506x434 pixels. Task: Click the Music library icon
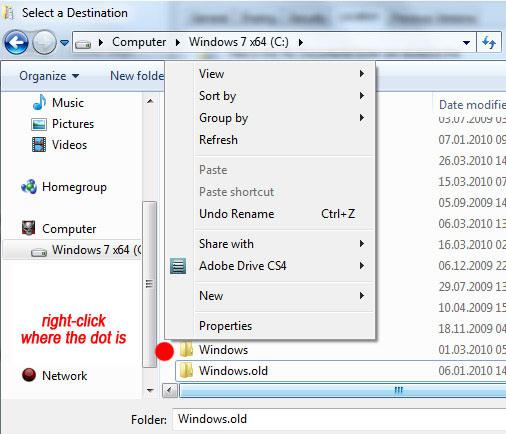point(39,102)
